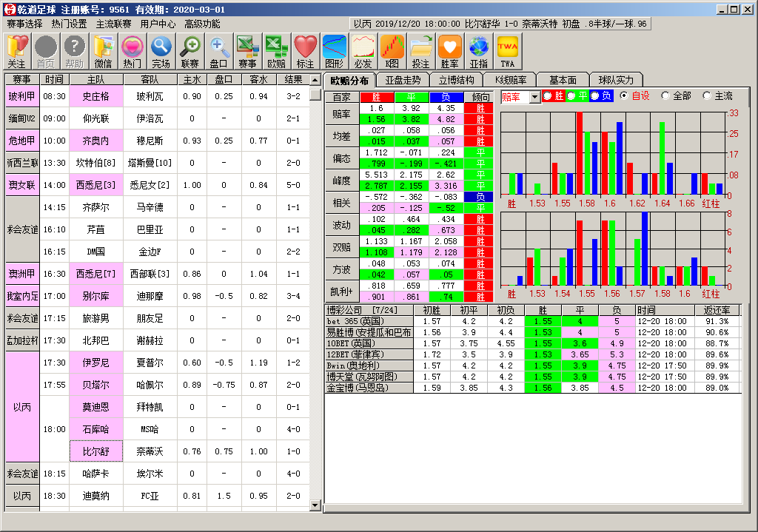Export odds with the 欧赔 Excel icon
Viewport: 758px width, 532px height.
pos(277,52)
